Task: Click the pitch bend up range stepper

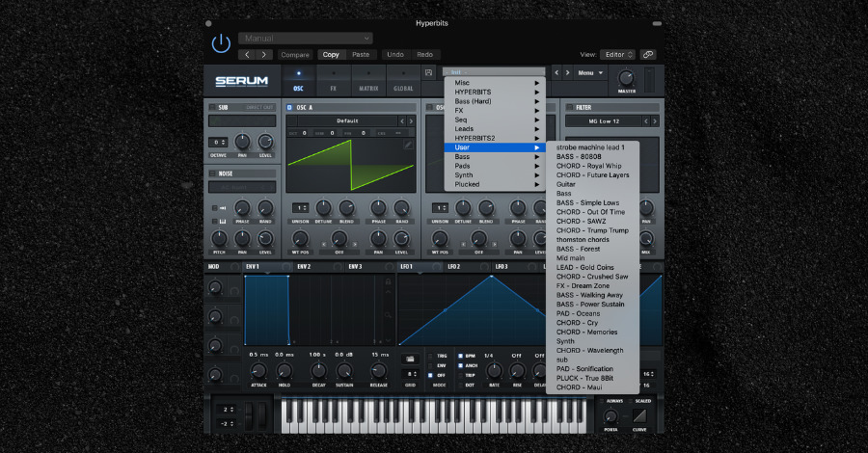Action: pyautogui.click(x=227, y=410)
